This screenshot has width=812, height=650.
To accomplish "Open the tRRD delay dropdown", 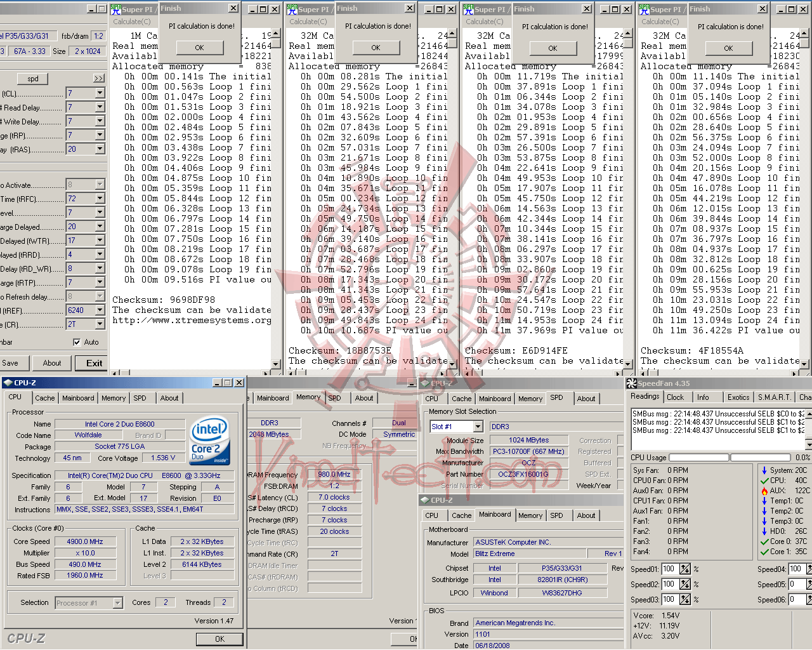I will (x=100, y=255).
